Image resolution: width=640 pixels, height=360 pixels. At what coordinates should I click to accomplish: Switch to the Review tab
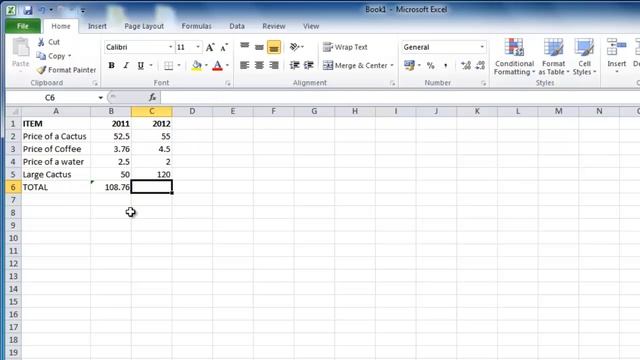point(273,26)
